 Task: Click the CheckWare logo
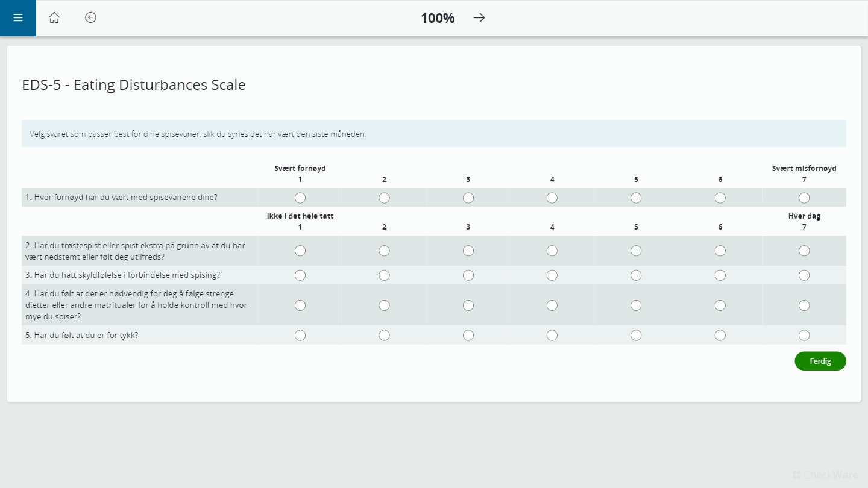coord(825,475)
